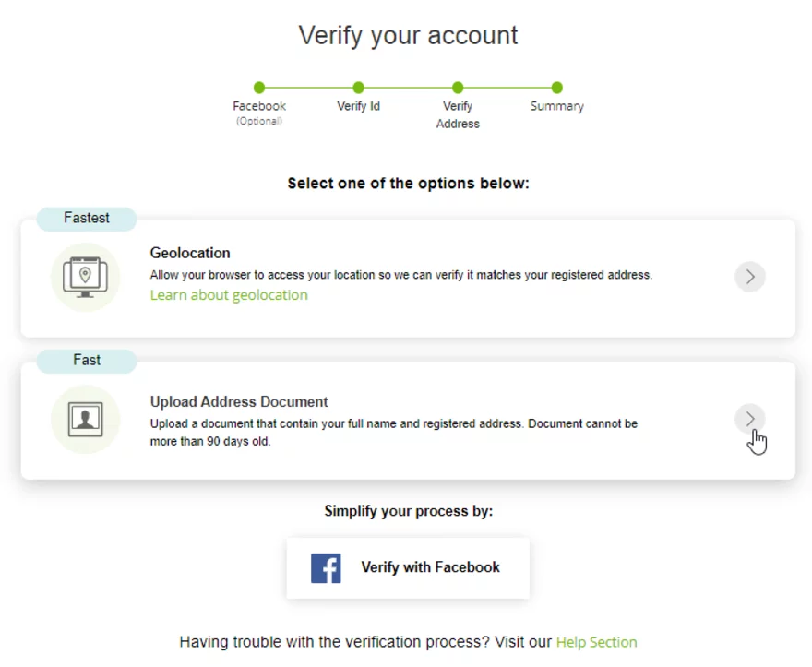Click the Fastest badge tag
Viewport: 812px width, 667px height.
[x=87, y=219]
